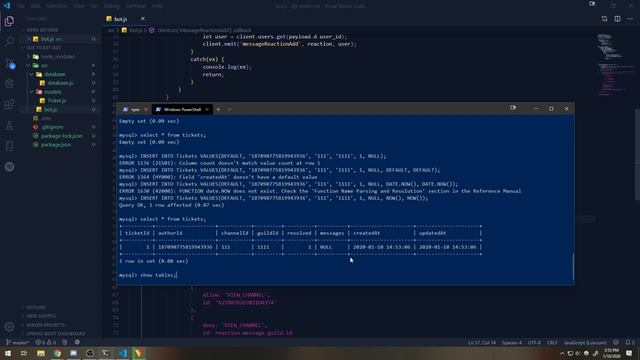Viewport: 640px width, 360px height.
Task: Open the editor More Actions ellipsis
Action: (x=630, y=19)
